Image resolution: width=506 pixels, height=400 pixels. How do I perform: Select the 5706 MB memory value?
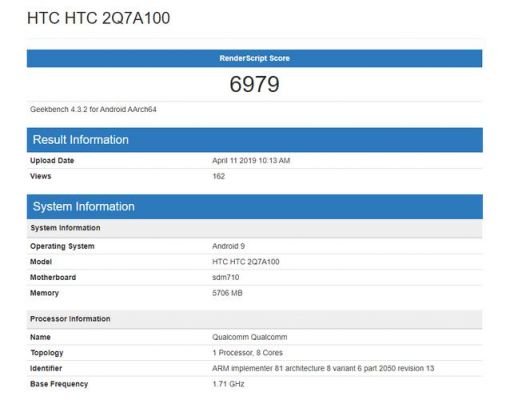tap(227, 293)
